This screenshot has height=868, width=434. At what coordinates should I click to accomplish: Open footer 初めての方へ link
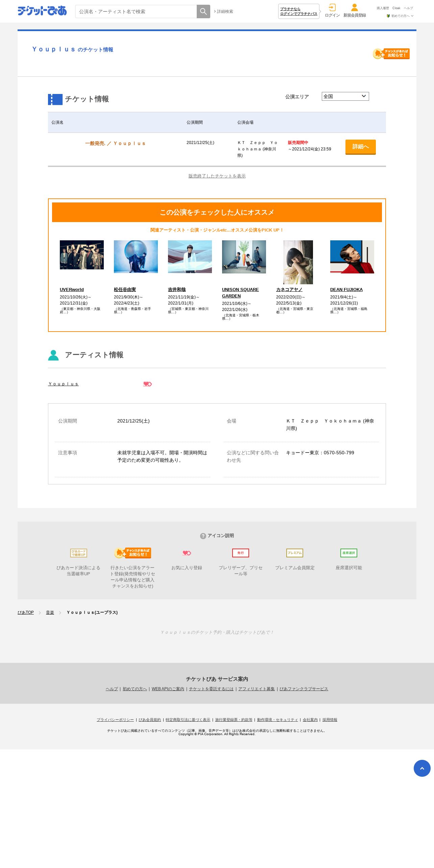(135, 689)
